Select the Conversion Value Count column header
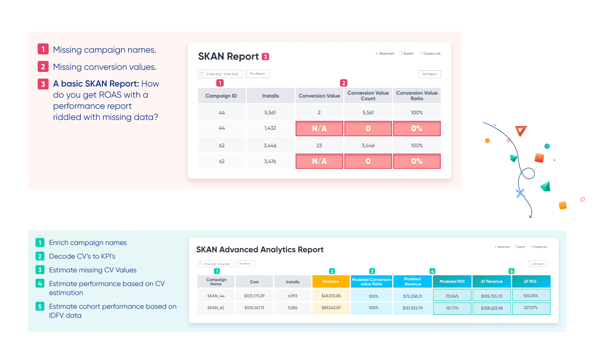The width and height of the screenshot is (600, 364). 368,95
